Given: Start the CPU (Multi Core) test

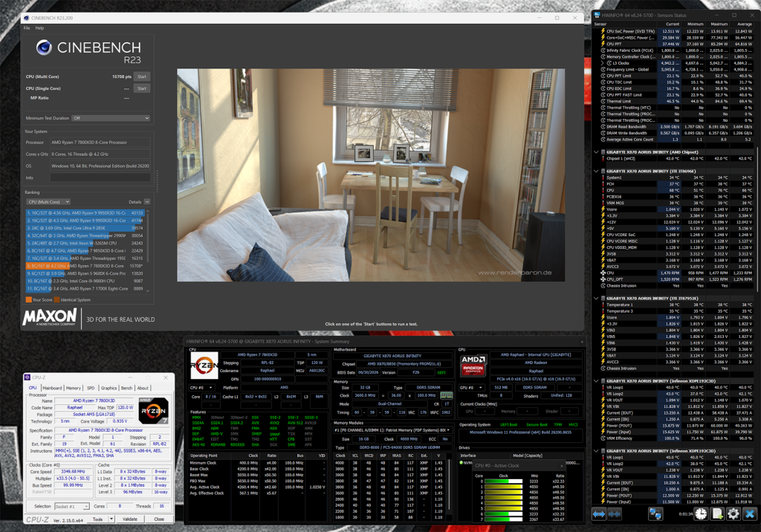Looking at the screenshot, I should coord(142,77).
